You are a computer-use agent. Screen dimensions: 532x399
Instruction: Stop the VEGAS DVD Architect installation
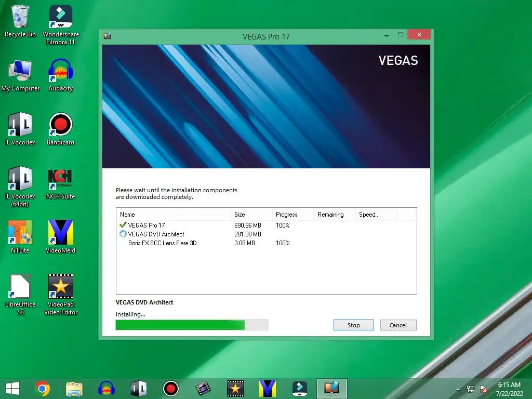353,325
